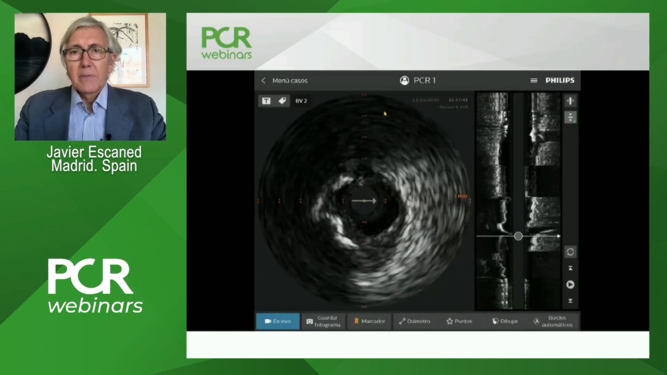Click the PCR webinars logo in header
Viewport: 667px width, 375px height.
(x=227, y=43)
